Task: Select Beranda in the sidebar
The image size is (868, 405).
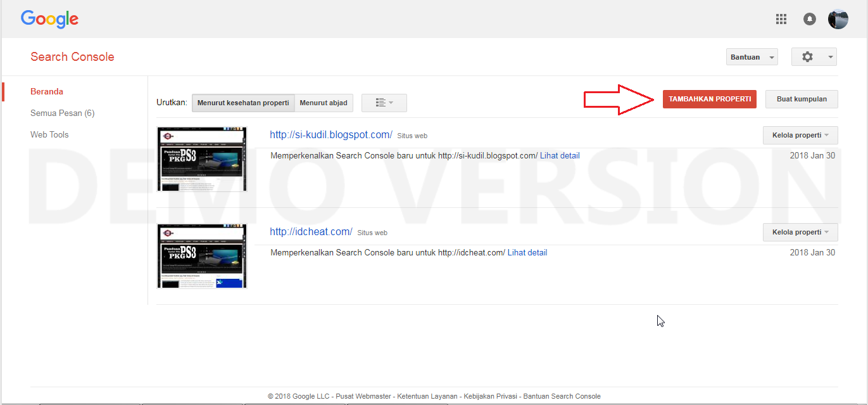Action: 47,91
